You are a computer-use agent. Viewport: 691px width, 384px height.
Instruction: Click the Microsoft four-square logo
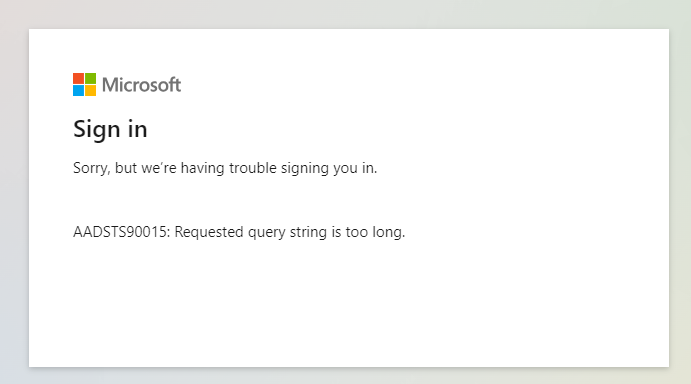84,84
